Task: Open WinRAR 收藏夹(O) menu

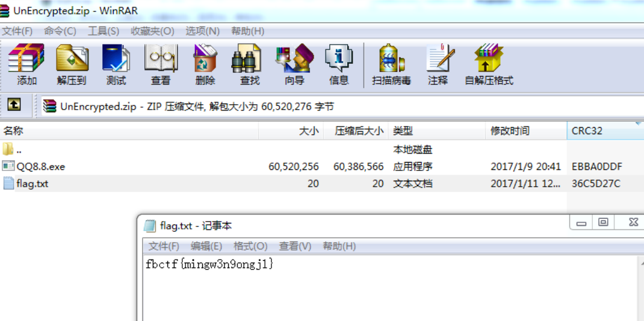Action: pyautogui.click(x=152, y=31)
